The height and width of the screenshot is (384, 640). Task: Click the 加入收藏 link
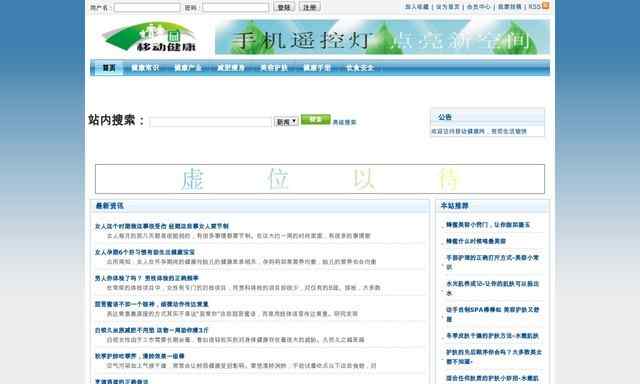point(417,7)
